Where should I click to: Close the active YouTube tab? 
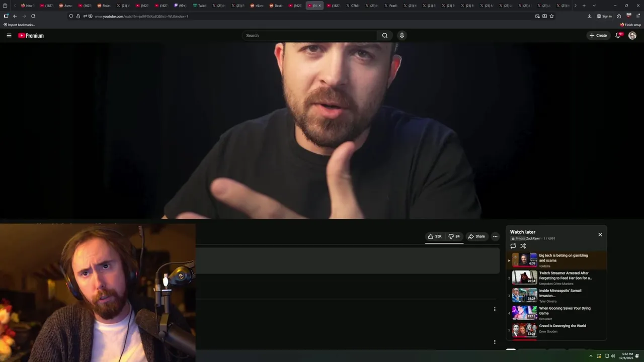point(319,6)
